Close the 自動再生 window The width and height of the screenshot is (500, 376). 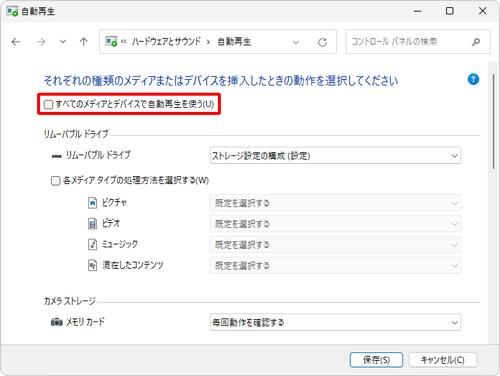pos(482,11)
